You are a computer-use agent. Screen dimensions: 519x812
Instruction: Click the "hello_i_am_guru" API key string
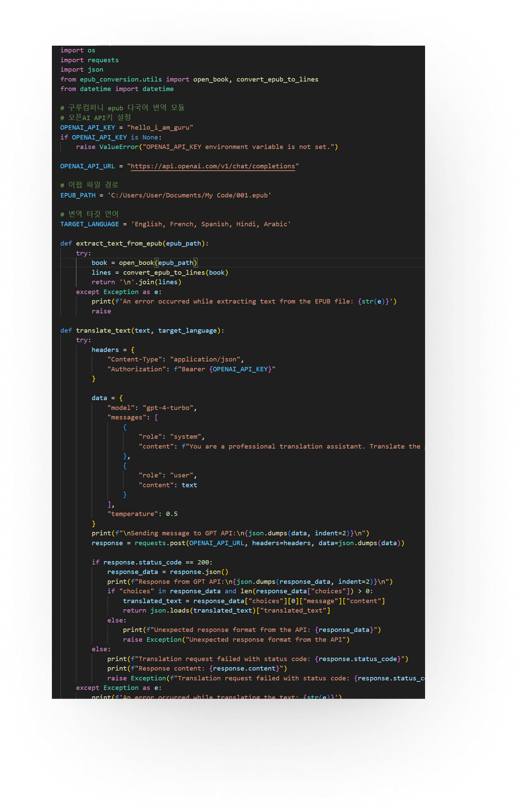point(160,128)
